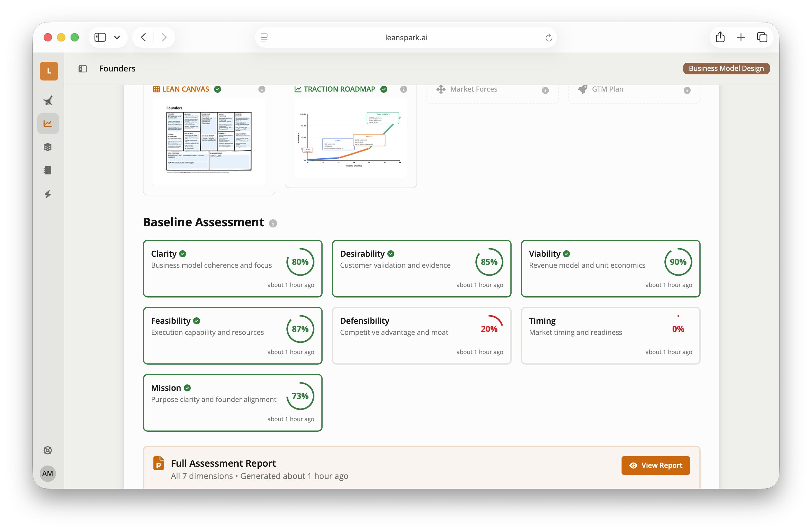Open the layers icon in the left sidebar
The width and height of the screenshot is (812, 532).
48,147
